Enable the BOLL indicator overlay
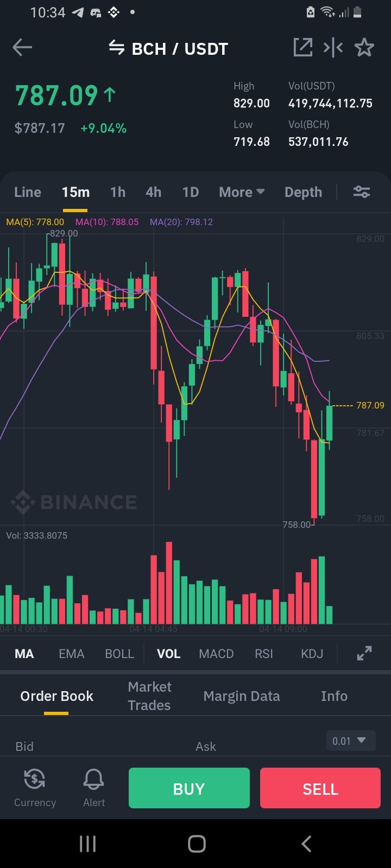Viewport: 391px width, 868px height. [x=119, y=654]
